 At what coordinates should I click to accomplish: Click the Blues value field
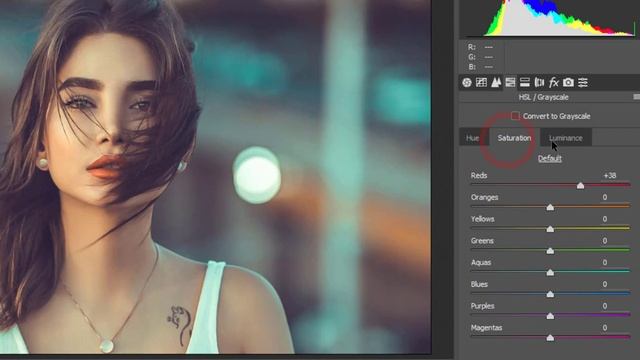(x=605, y=284)
